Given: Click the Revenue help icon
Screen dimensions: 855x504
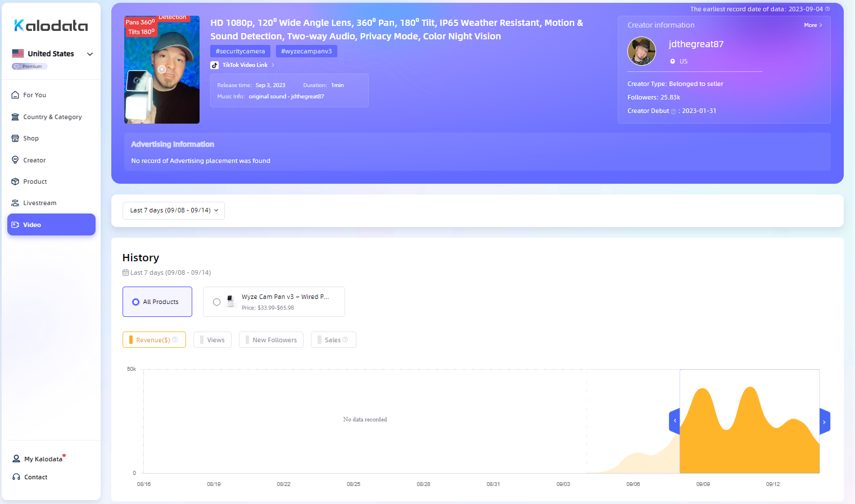Looking at the screenshot, I should (x=175, y=339).
